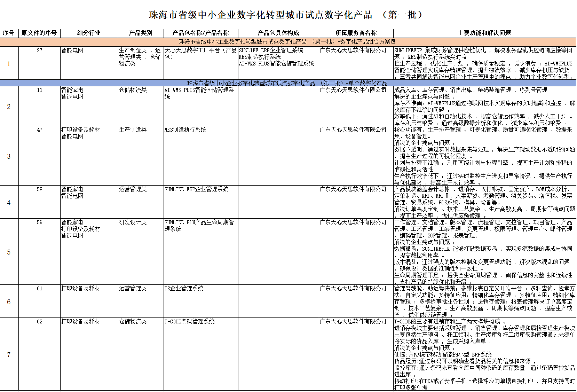
Task: Click the AI-WMS PLUS智能仓储管理系统 product name in row 2
Action: tap(201, 106)
